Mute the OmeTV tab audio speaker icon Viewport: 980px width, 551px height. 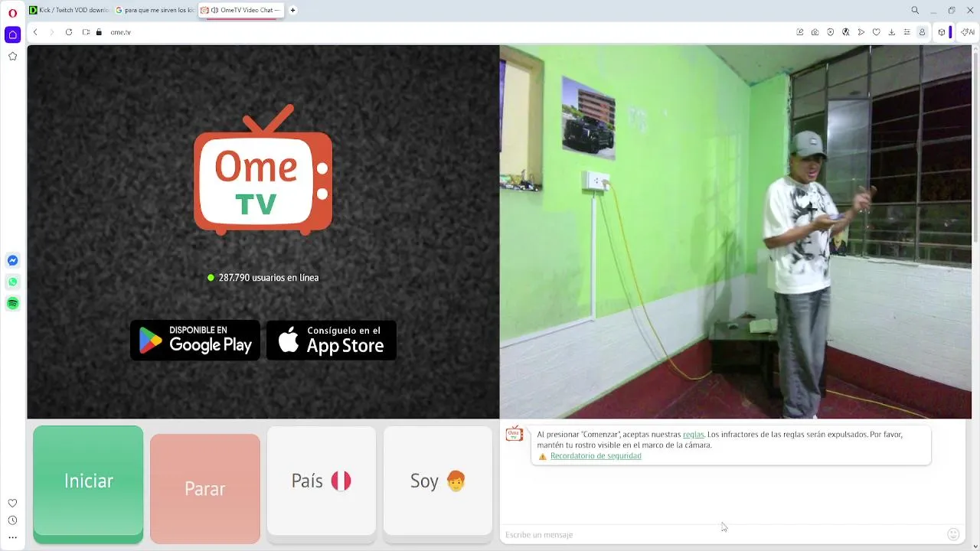click(x=214, y=11)
